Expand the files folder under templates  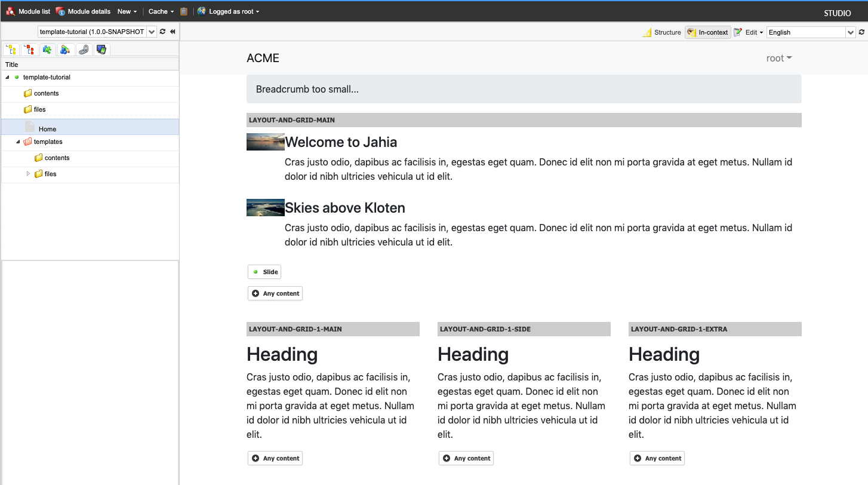(28, 174)
